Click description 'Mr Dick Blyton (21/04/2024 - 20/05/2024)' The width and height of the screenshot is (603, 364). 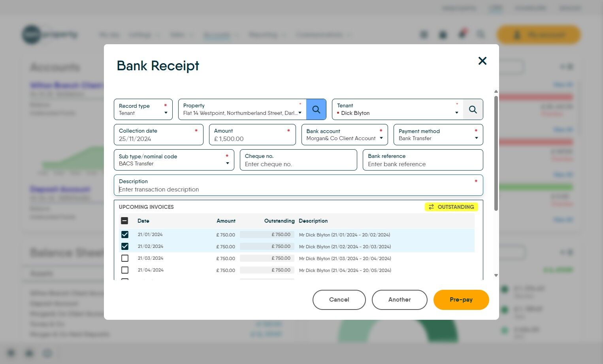click(345, 270)
